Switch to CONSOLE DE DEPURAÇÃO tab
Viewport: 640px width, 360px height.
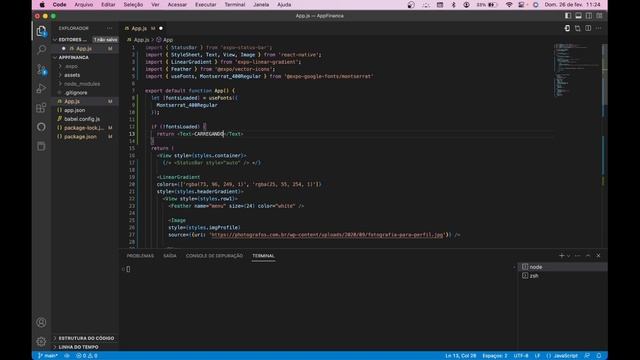point(214,256)
